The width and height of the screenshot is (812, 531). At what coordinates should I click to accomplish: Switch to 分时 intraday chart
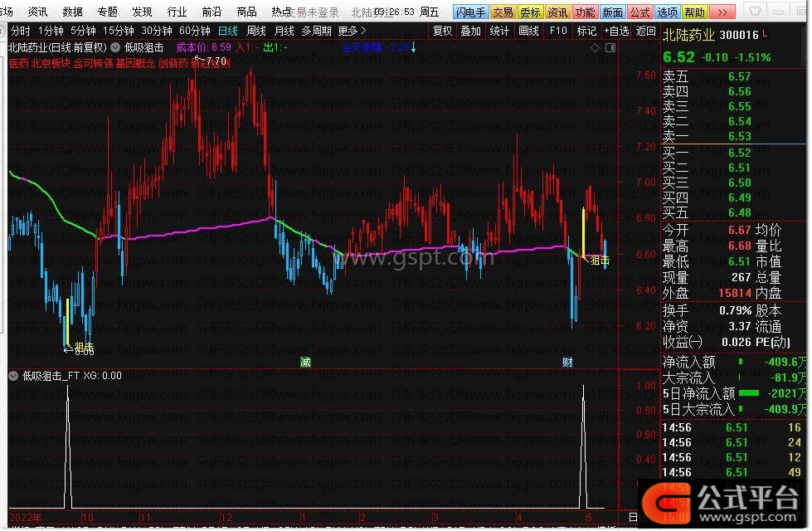pyautogui.click(x=20, y=31)
